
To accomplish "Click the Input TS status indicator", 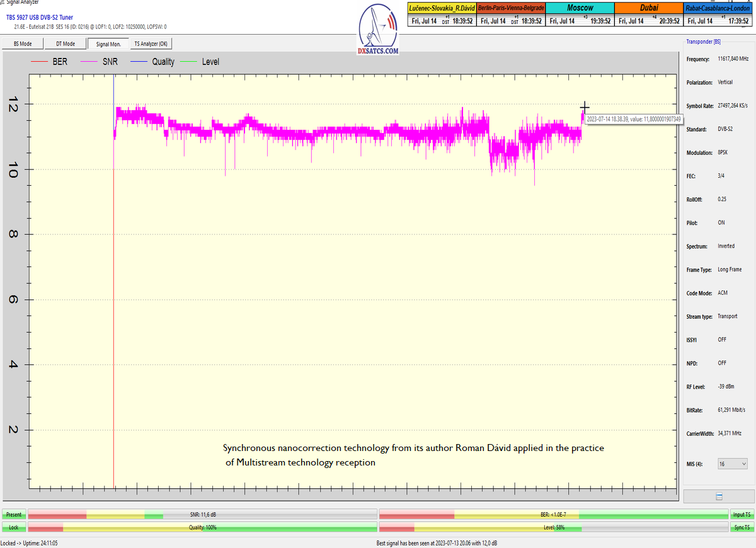I will [742, 515].
